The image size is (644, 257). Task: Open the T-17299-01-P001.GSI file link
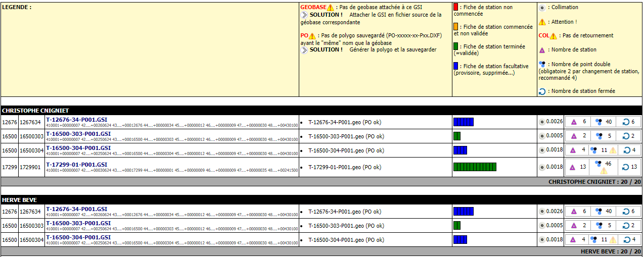point(76,165)
